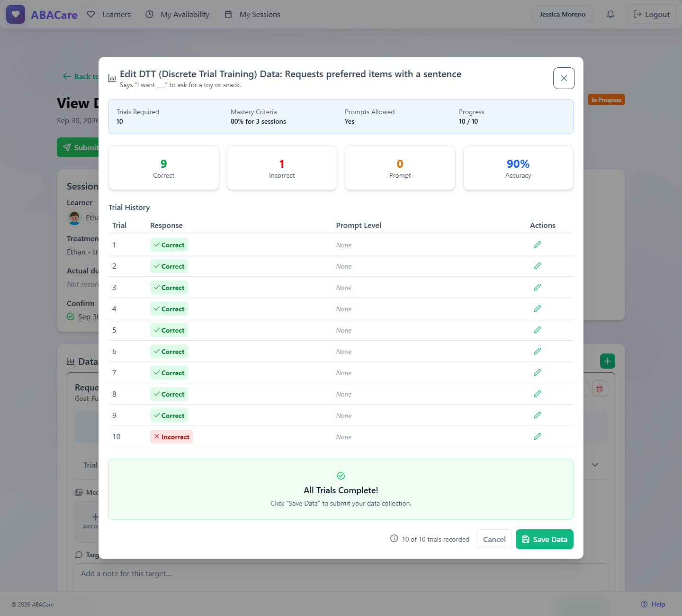
Task: Edit trial 8 with its pencil icon
Action: point(537,394)
